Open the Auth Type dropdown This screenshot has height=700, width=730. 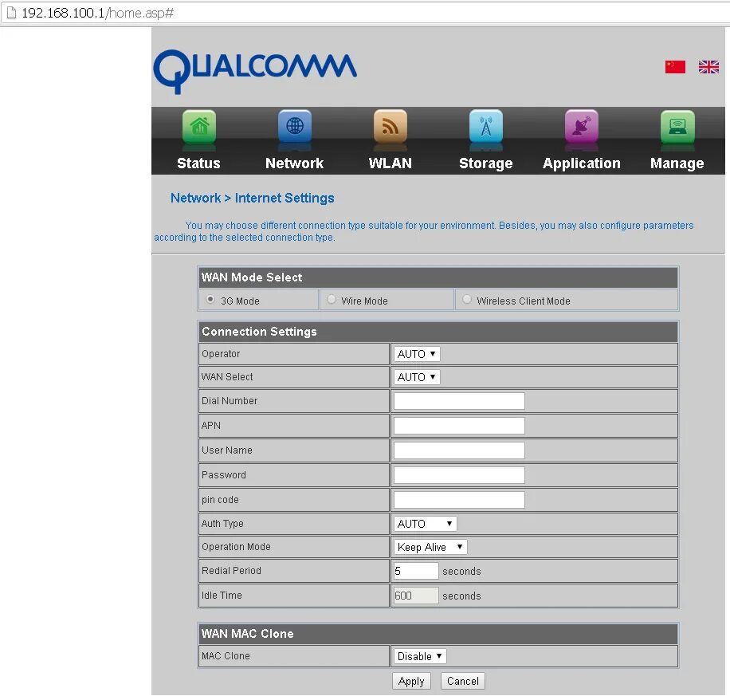tap(425, 524)
